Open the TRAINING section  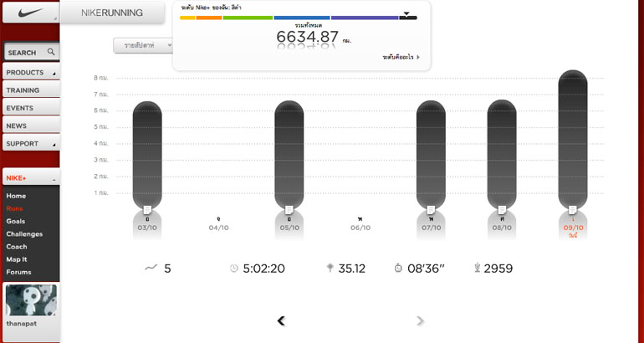point(23,90)
